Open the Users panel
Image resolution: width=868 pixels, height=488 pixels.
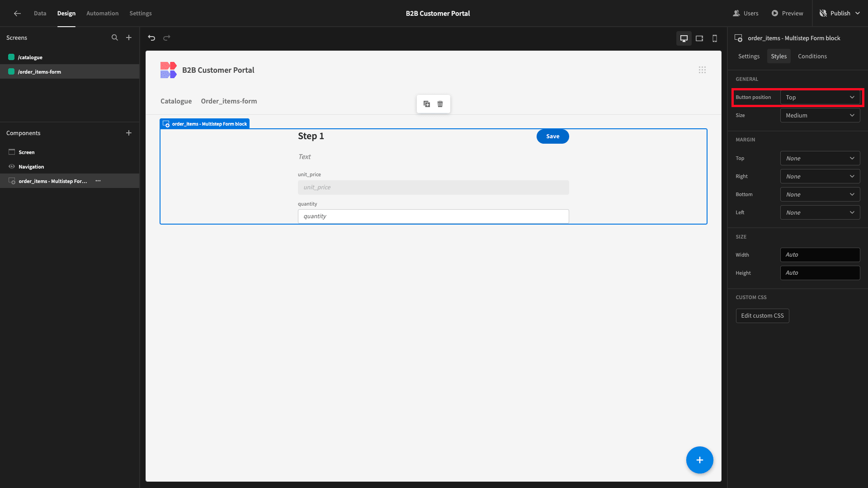[745, 14]
